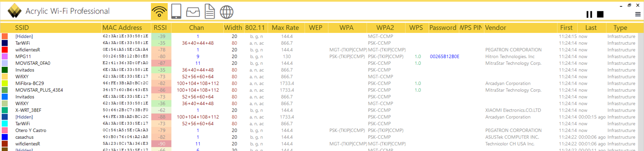Sort by Type column header
Viewport: 644px width, 151px height.
pyautogui.click(x=620, y=27)
